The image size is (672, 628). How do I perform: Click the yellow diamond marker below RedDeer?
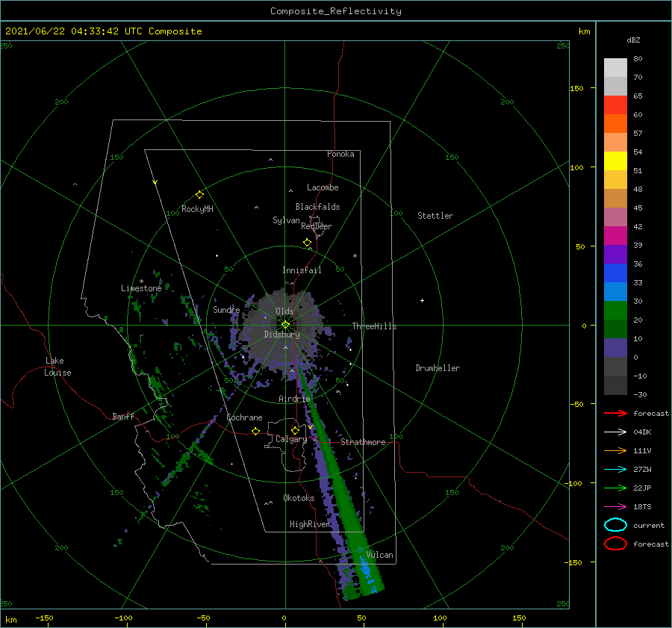(x=307, y=243)
